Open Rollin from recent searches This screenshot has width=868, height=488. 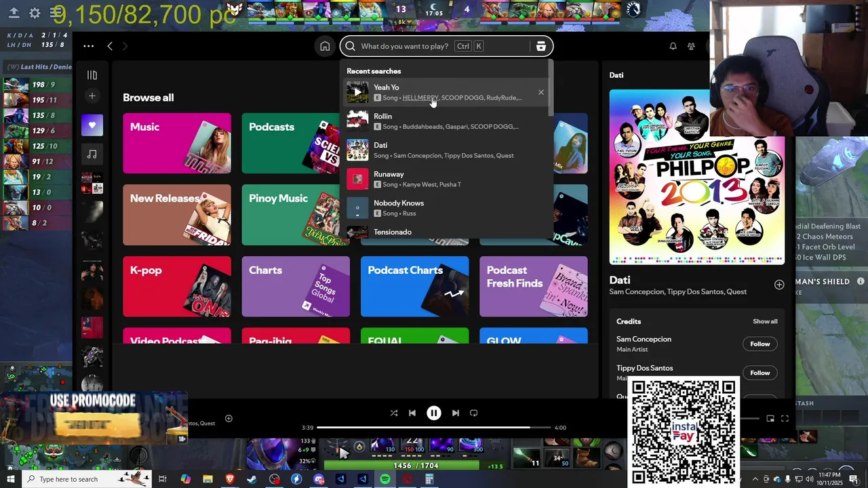(x=446, y=121)
